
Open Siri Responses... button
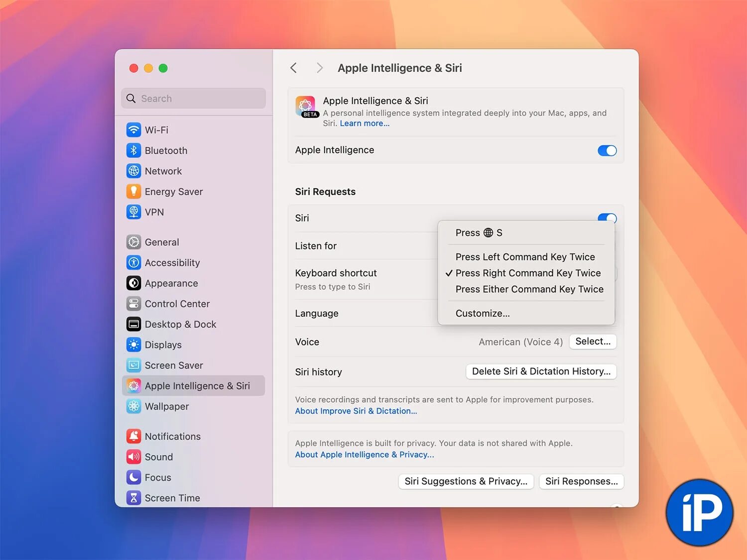pos(581,481)
